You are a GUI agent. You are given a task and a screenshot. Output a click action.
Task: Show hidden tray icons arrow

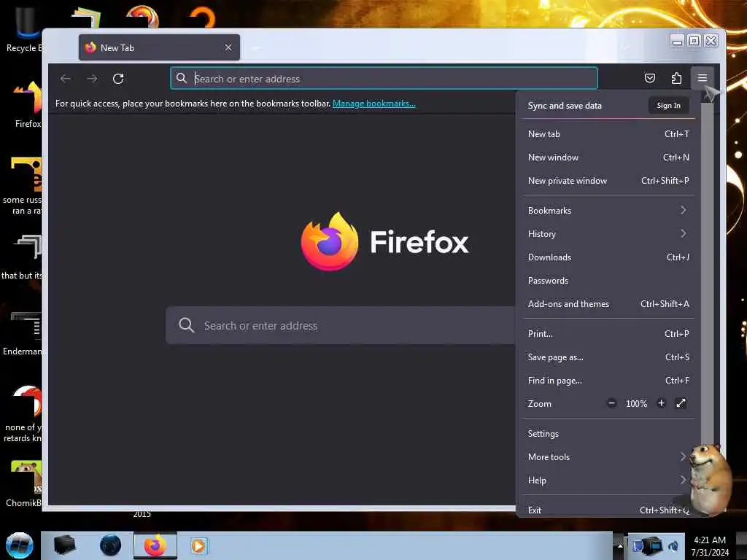pyautogui.click(x=620, y=545)
